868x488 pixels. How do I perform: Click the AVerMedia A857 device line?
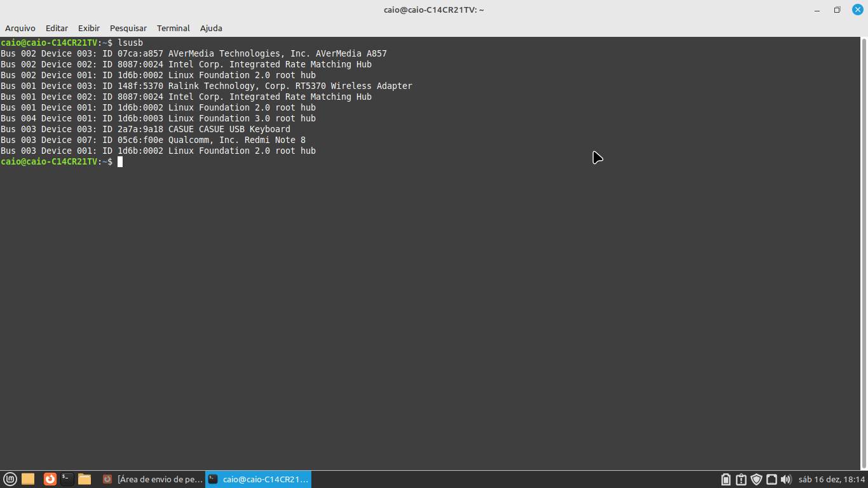pyautogui.click(x=194, y=53)
